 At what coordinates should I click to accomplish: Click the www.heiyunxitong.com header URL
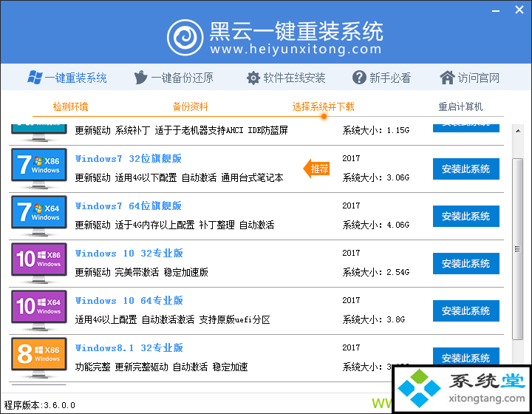[x=296, y=50]
